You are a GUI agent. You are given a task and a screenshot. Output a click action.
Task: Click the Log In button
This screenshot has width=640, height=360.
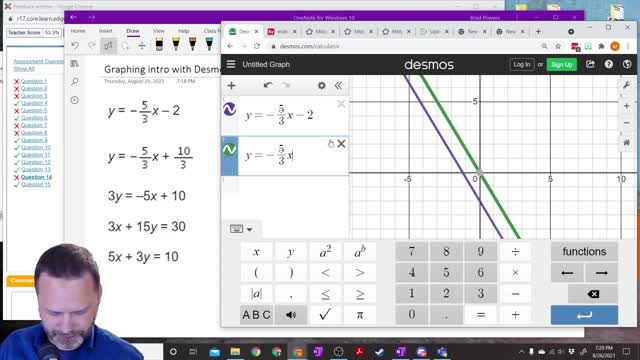pos(522,64)
